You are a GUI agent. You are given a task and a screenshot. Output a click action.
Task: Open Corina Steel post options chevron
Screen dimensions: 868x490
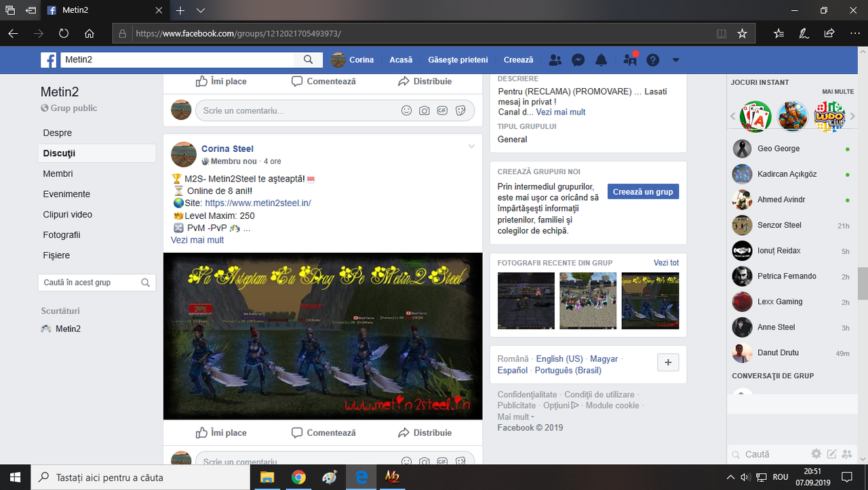pyautogui.click(x=472, y=146)
